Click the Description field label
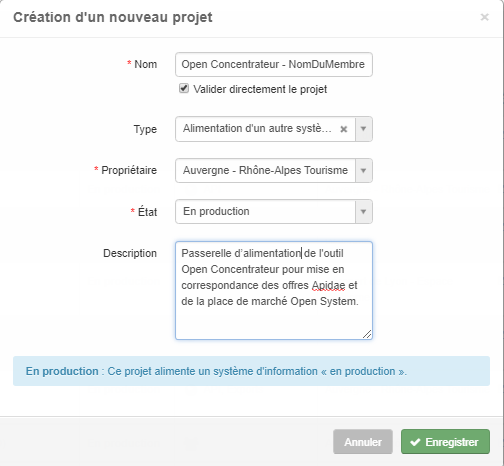 click(x=130, y=253)
